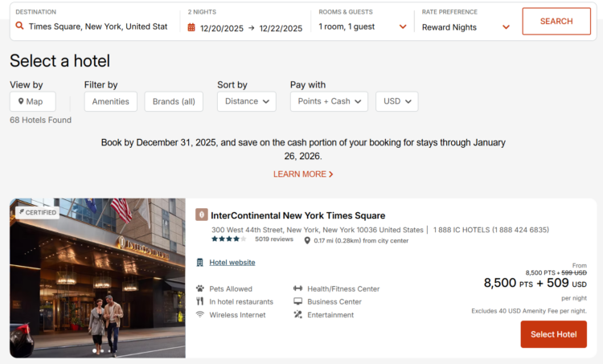Click the 5019 reviews text
603x364 pixels.
click(274, 239)
